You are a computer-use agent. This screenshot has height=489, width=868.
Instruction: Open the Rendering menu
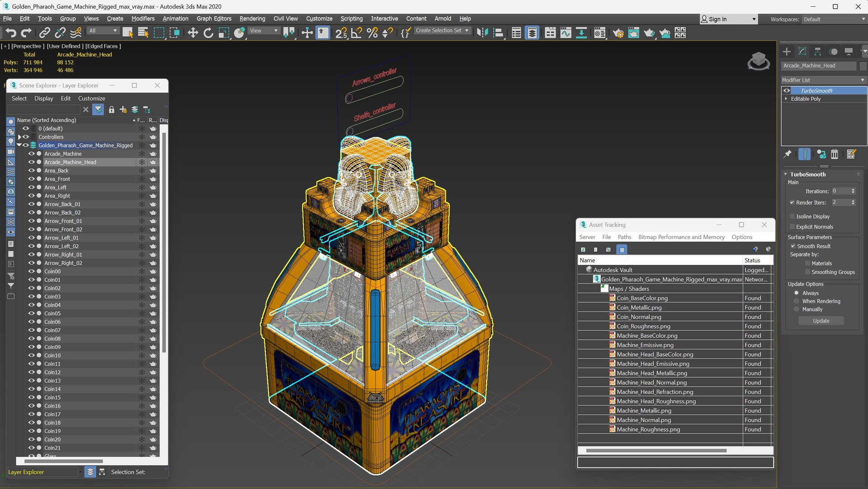(x=252, y=19)
